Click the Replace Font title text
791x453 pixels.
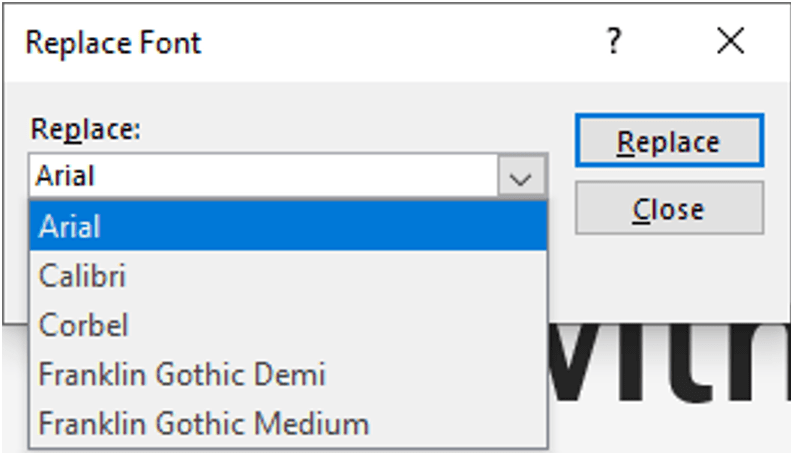point(113,43)
